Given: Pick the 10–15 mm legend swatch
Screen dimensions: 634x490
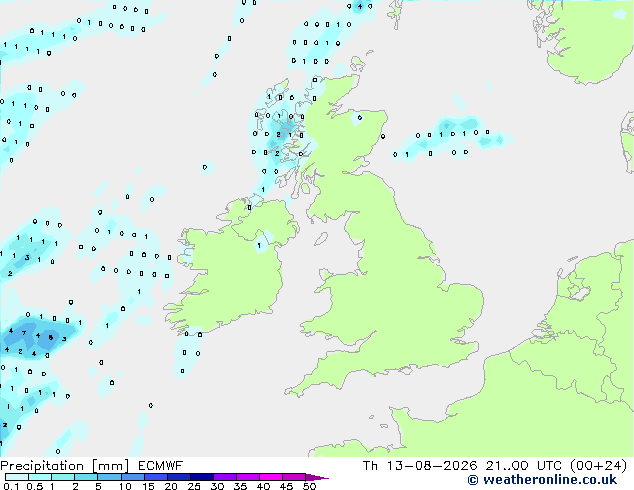Looking at the screenshot, I should coord(132,477).
